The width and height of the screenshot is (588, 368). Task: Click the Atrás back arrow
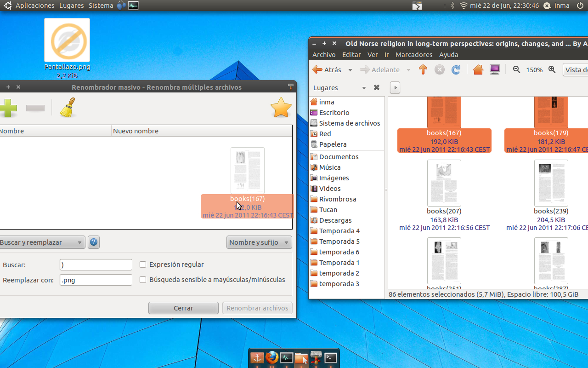[x=327, y=70]
